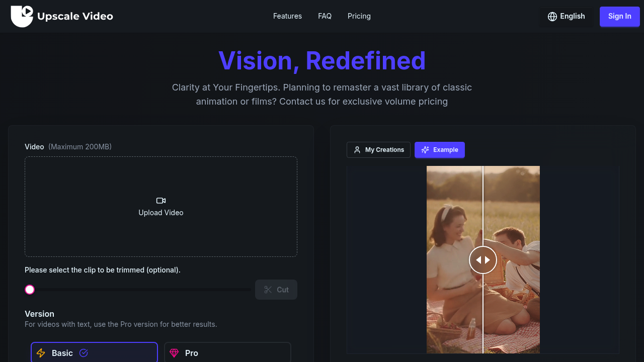Screen dimensions: 644x362
Task: Switch to the Pro version
Action: pos(227,353)
